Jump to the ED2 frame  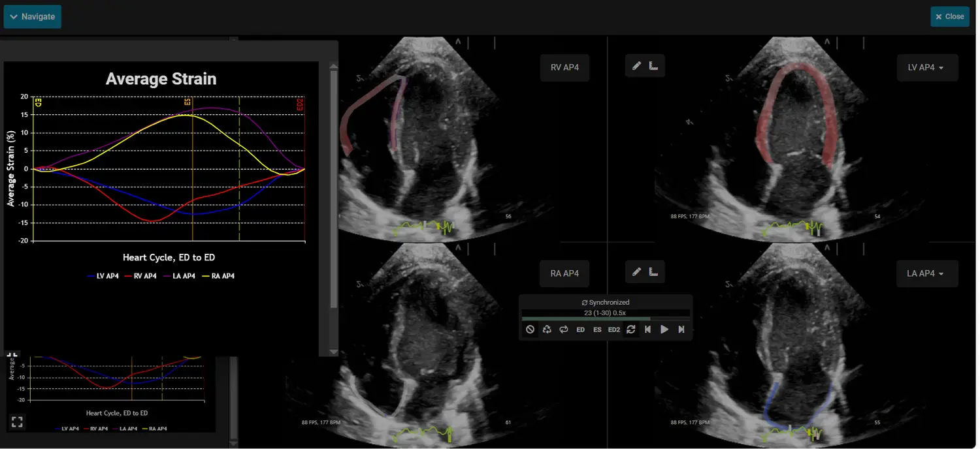pos(614,330)
